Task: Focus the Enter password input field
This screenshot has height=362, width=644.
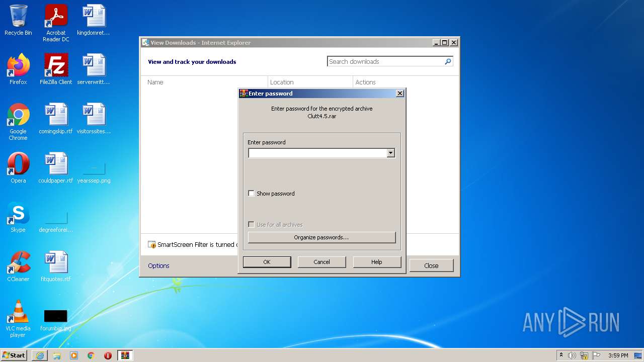Action: [x=317, y=153]
